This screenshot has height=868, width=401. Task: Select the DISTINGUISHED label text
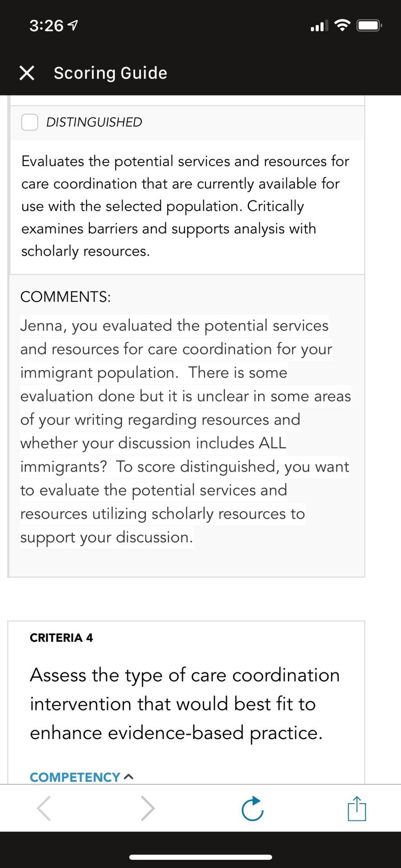point(94,122)
